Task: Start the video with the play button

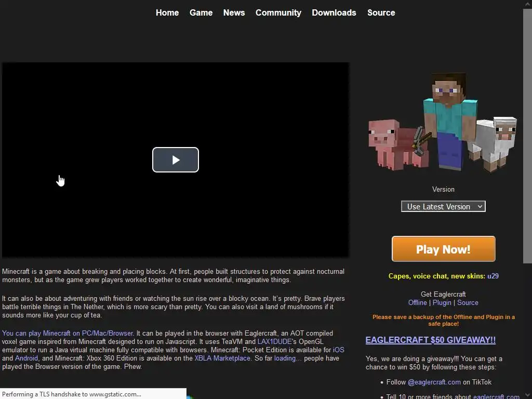Action: click(176, 159)
